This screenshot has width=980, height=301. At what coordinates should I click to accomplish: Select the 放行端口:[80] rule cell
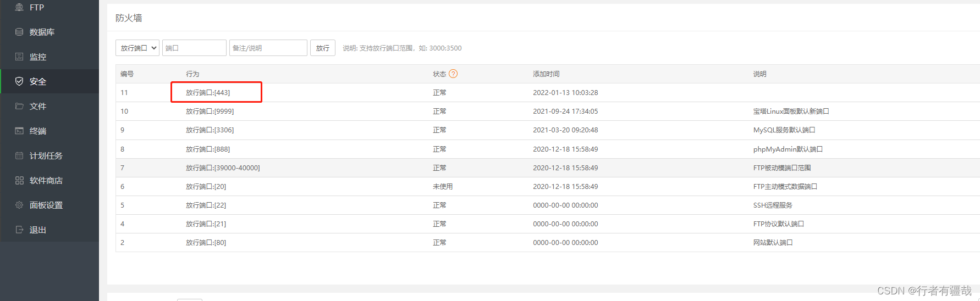tap(206, 242)
